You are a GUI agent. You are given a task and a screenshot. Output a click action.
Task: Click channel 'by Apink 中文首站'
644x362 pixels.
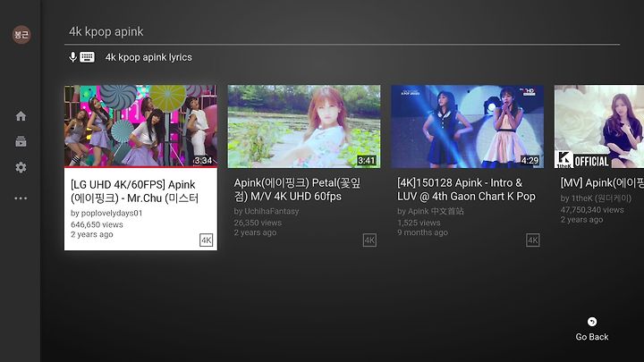pos(430,211)
